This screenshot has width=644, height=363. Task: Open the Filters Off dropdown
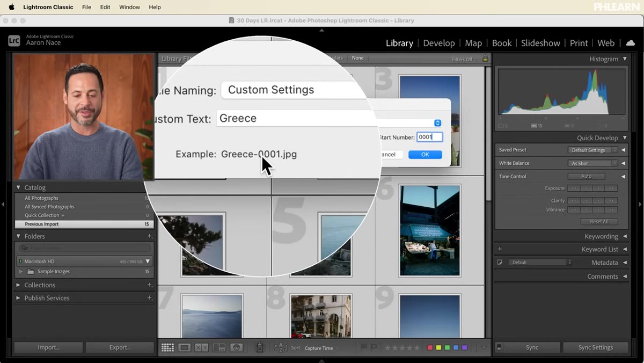point(464,59)
